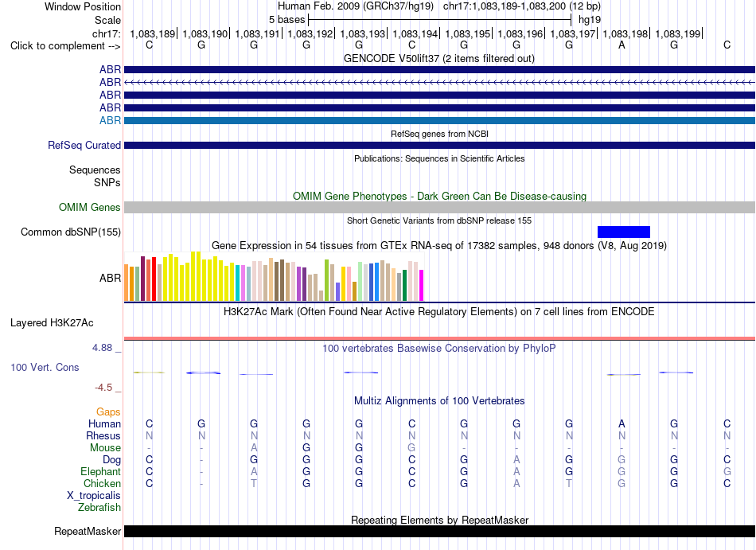Click 'Short Genetic Variants from dbSNP' title
The width and height of the screenshot is (756, 550).
tap(439, 220)
